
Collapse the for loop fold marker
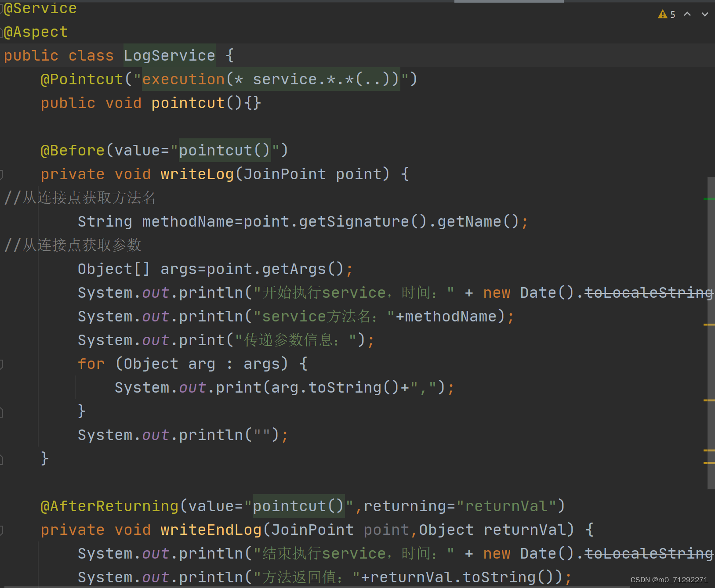(x=1, y=364)
